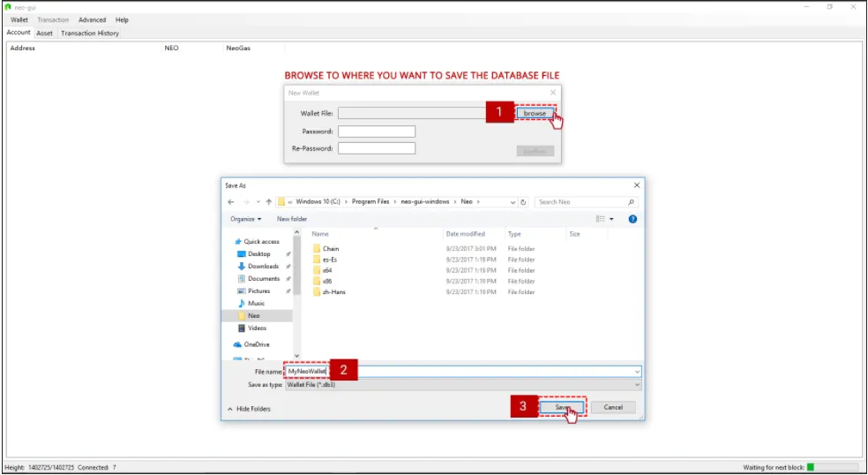Click the Re-Password input field

(377, 148)
